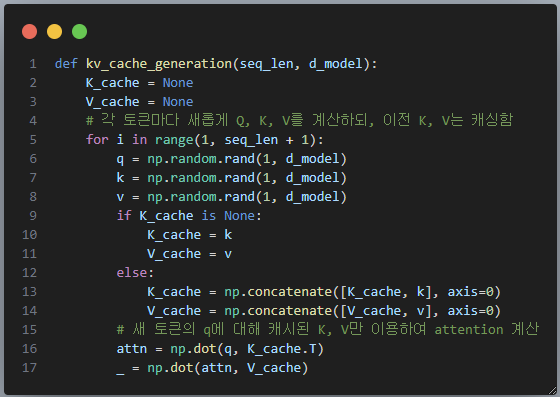Viewport: 560px width, 397px height.
Task: Click the green maximize dot
Action: coord(79,31)
